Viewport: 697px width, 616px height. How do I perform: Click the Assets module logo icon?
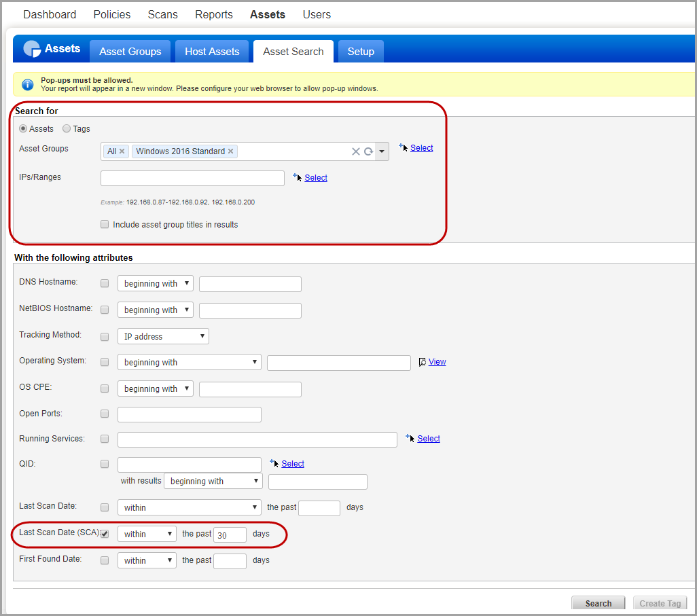click(31, 49)
